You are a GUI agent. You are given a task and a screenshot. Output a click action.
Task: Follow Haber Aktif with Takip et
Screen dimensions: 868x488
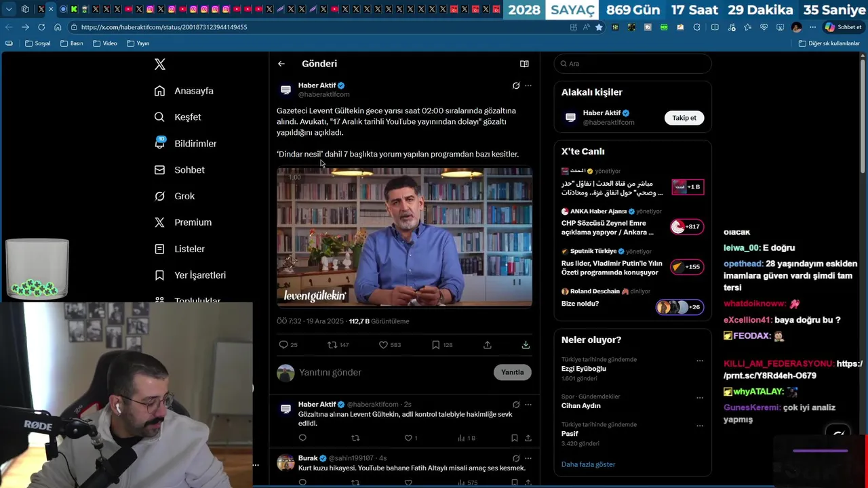point(684,118)
